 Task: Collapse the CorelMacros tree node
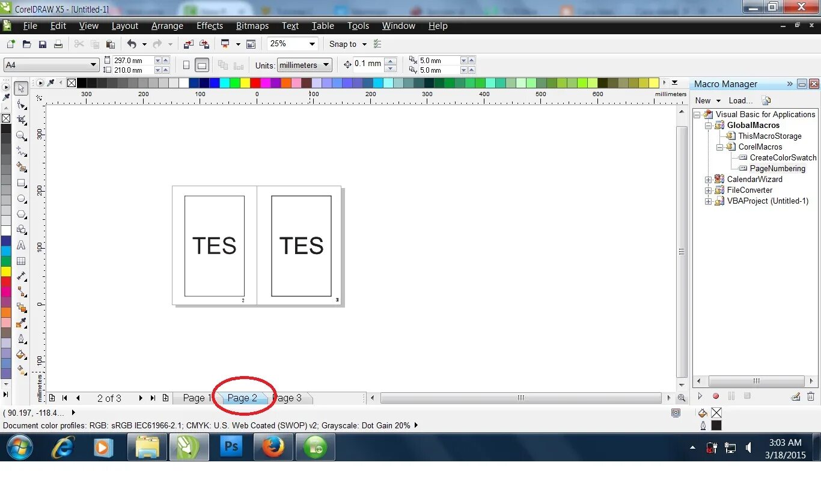tap(719, 147)
